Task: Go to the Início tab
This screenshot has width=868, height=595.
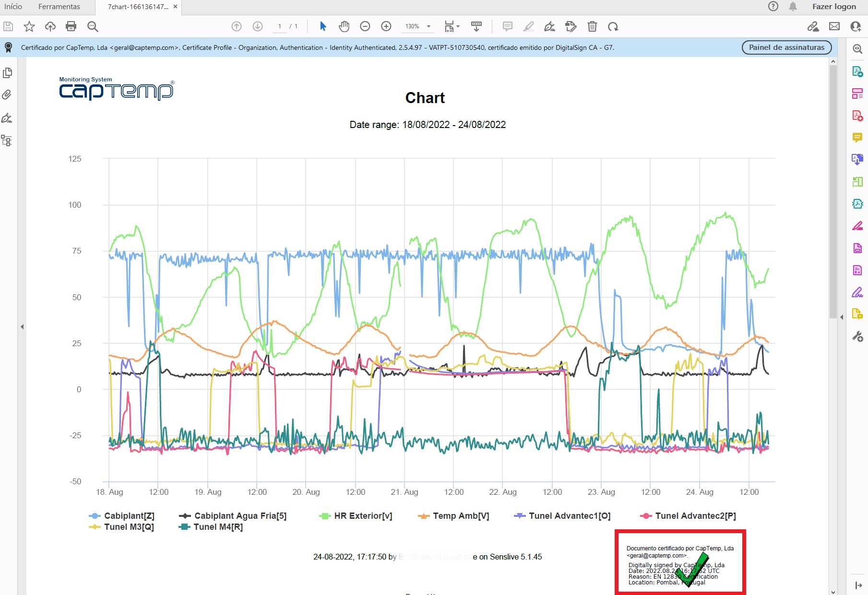Action: pyautogui.click(x=13, y=7)
